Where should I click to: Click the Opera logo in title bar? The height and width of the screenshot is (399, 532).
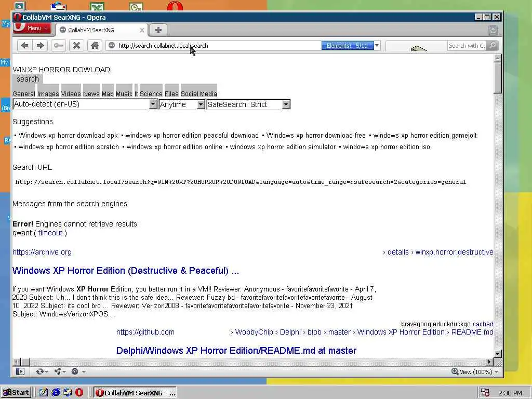pyautogui.click(x=17, y=17)
